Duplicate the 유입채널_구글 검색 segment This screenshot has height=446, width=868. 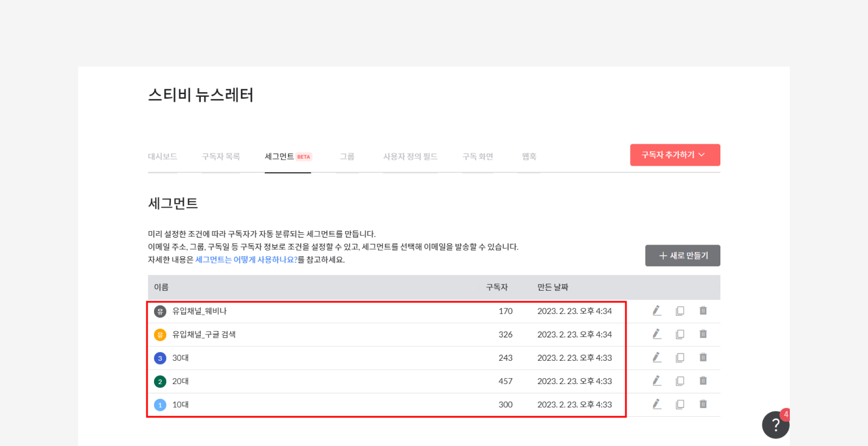click(680, 334)
